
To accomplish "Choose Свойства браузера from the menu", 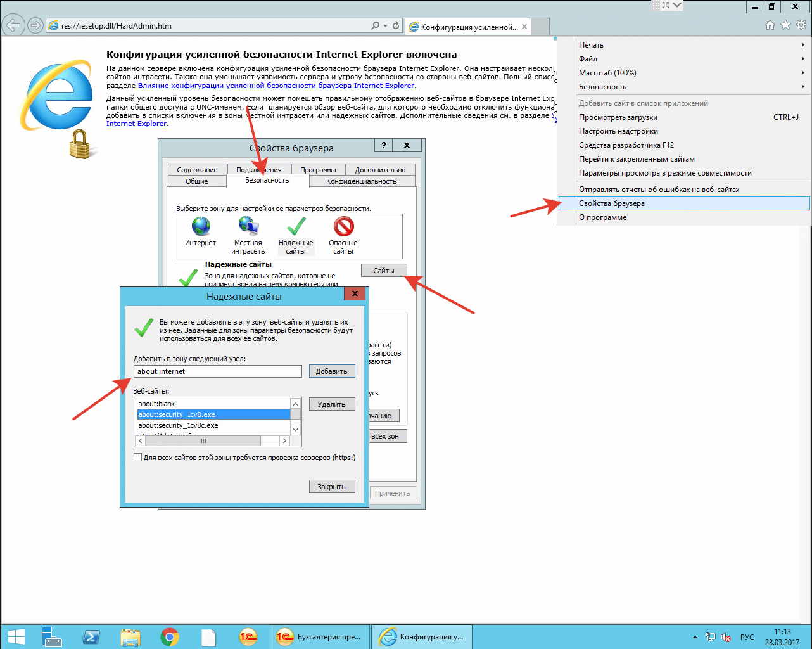I will pos(612,203).
